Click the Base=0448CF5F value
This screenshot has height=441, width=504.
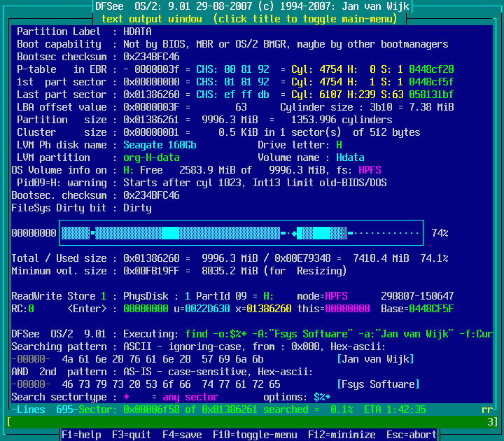point(417,309)
